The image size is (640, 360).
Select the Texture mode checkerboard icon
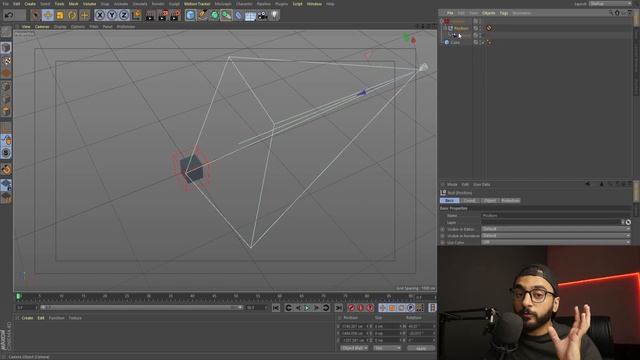click(x=6, y=61)
